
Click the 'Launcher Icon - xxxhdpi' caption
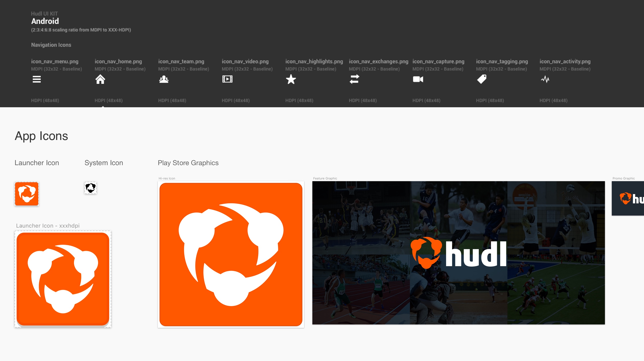pos(48,226)
